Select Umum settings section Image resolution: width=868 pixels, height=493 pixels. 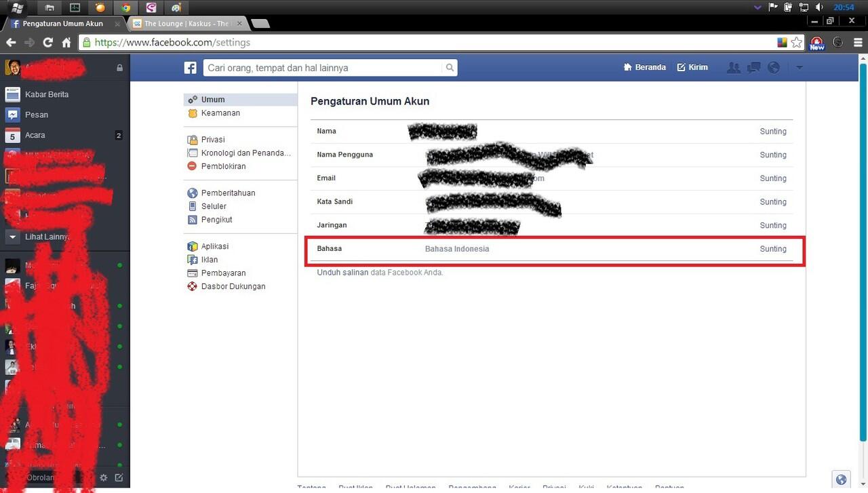tap(240, 100)
